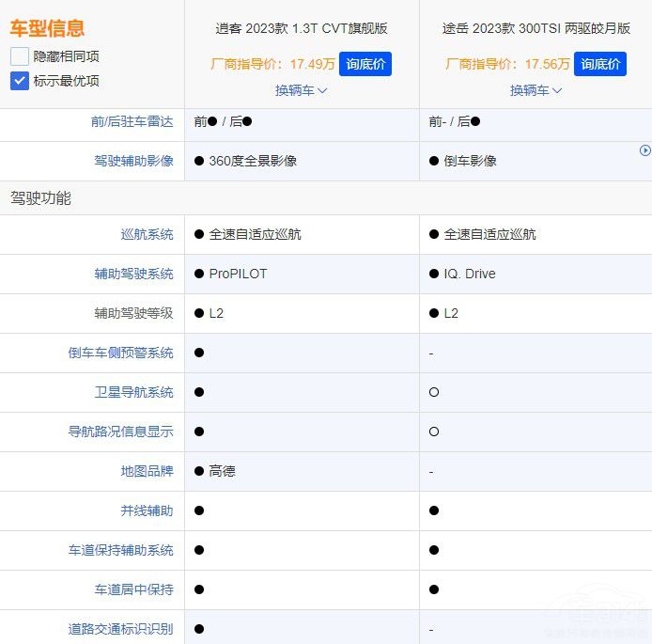Click 询底价 button for 途岳 2023款
Screen dimensions: 652x644
[600, 64]
